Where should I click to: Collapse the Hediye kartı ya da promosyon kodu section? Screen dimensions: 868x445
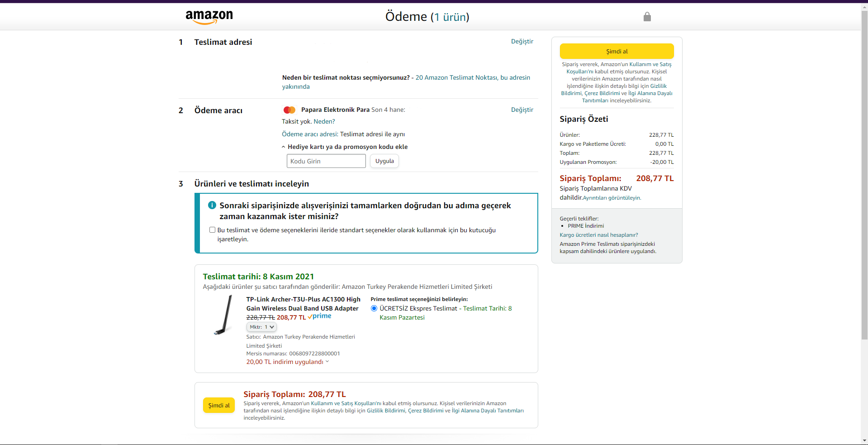coord(345,147)
